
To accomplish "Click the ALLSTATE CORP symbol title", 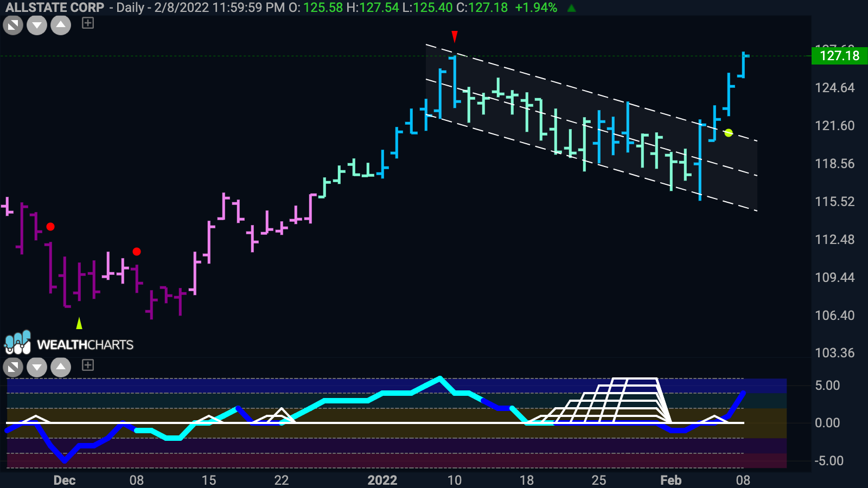I will tap(55, 8).
